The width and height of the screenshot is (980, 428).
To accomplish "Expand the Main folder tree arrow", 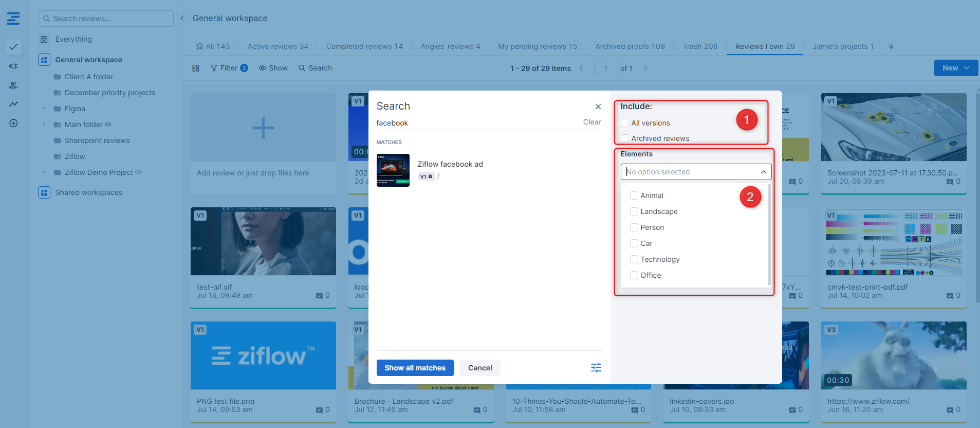I will pos(44,124).
